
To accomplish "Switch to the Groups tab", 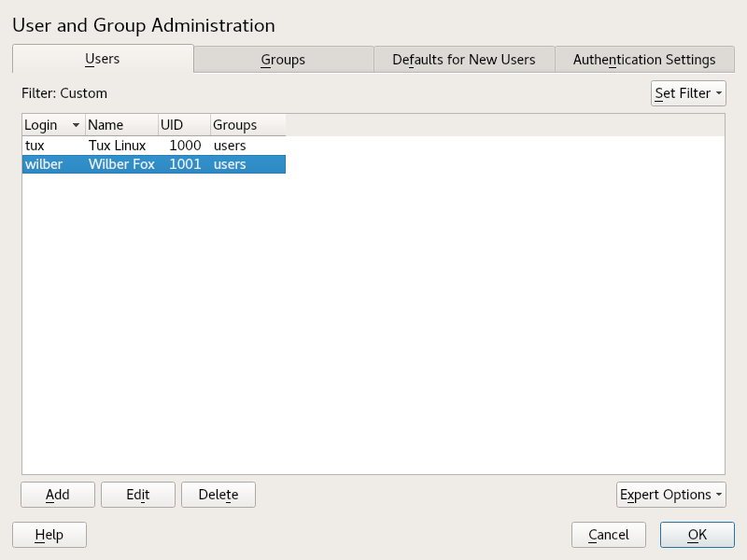I will coord(283,60).
